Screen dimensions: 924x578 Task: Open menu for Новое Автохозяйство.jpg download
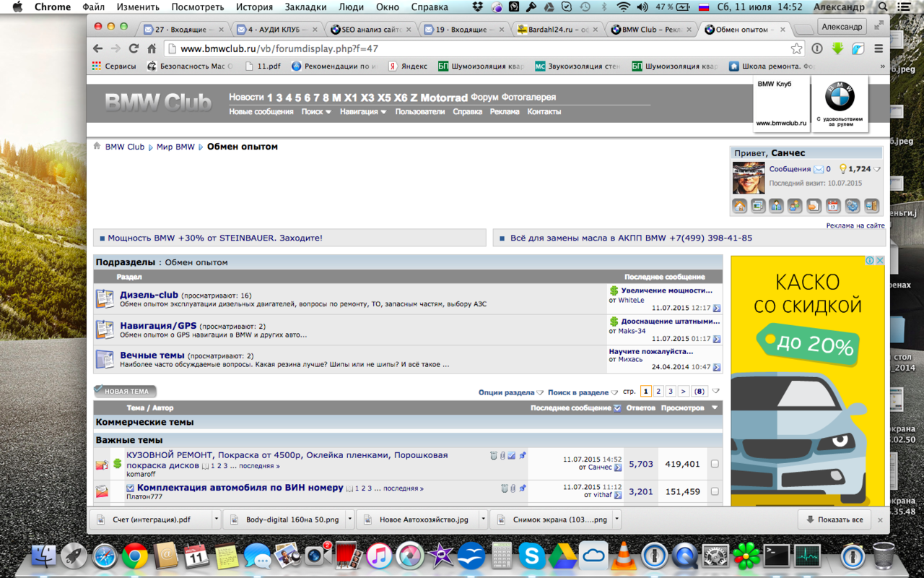point(483,519)
